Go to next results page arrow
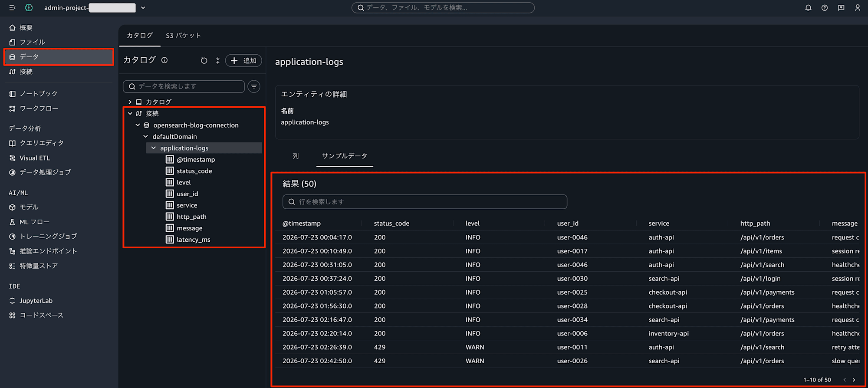Viewport: 868px width, 388px height. pos(854,380)
